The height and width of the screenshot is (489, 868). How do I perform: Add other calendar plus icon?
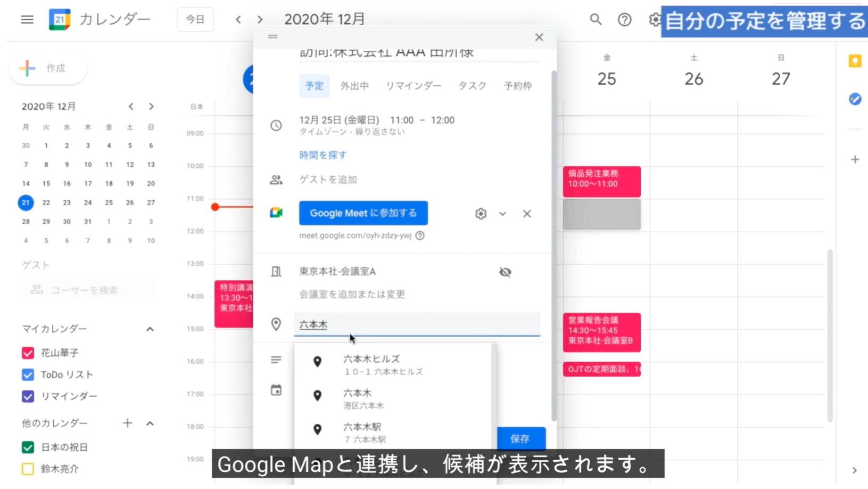pos(128,423)
